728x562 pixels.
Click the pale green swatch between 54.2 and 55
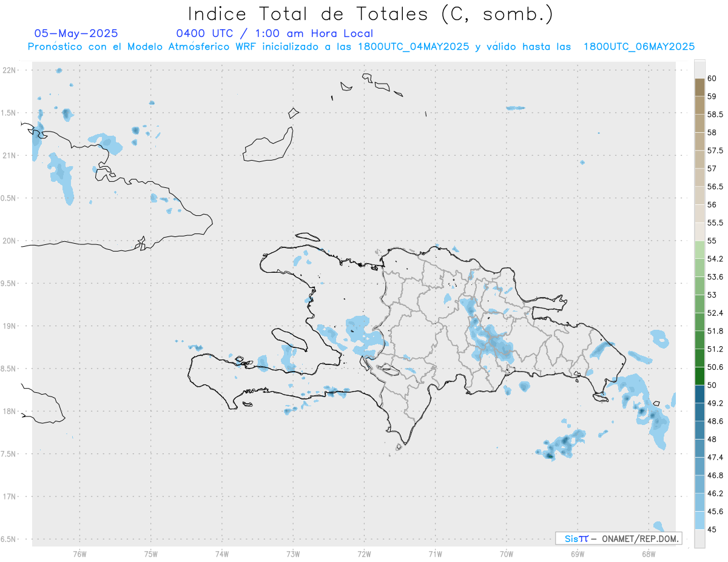tap(699, 250)
